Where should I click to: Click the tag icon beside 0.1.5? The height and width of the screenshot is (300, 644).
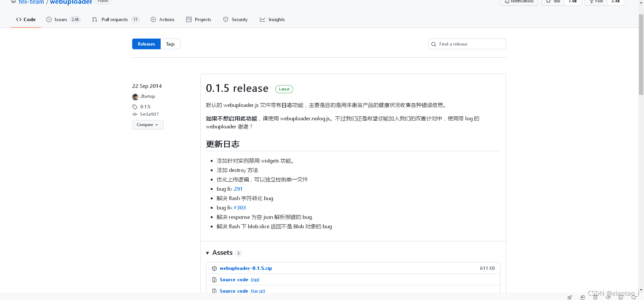[x=135, y=107]
